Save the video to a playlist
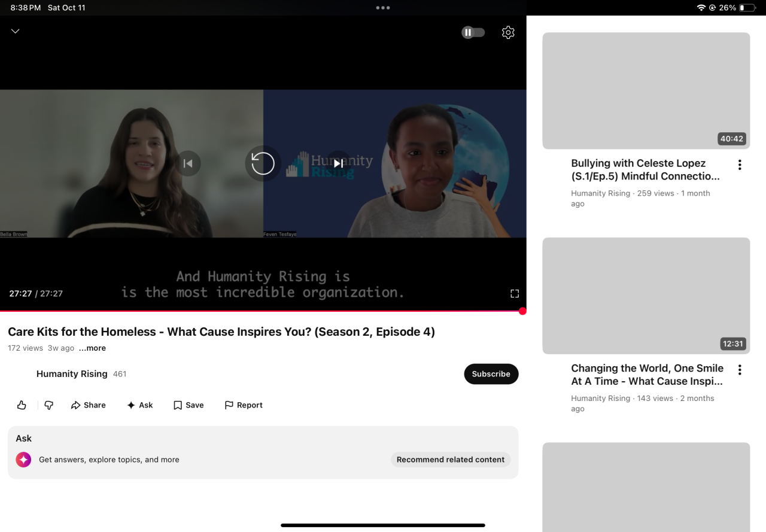The height and width of the screenshot is (532, 766). click(x=189, y=405)
